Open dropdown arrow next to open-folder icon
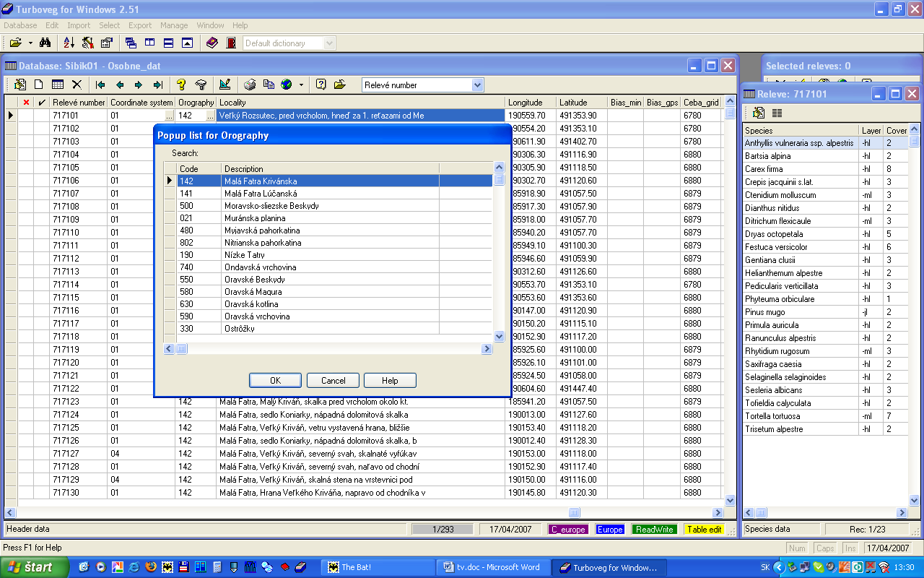924x578 pixels. pyautogui.click(x=30, y=43)
